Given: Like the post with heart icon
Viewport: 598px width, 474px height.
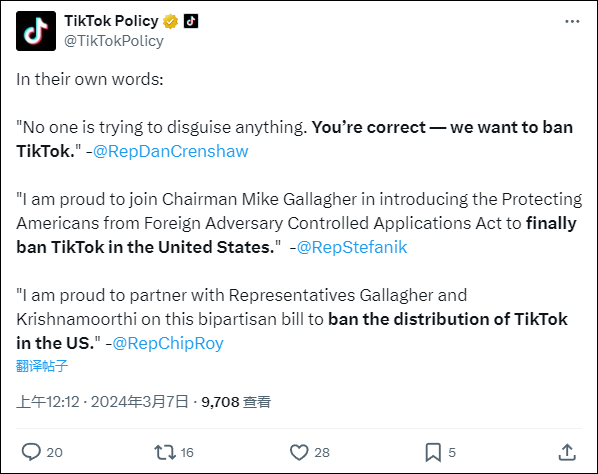Looking at the screenshot, I should click(x=299, y=452).
